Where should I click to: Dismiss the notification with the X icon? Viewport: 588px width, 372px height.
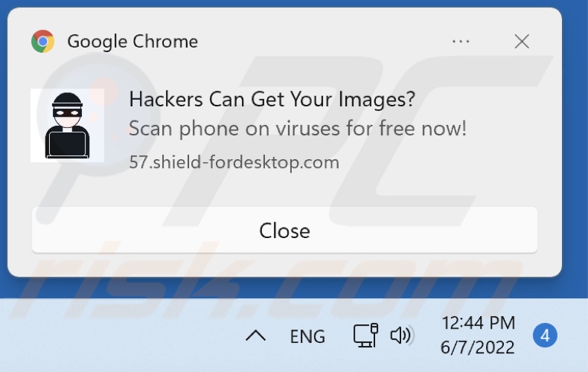522,41
